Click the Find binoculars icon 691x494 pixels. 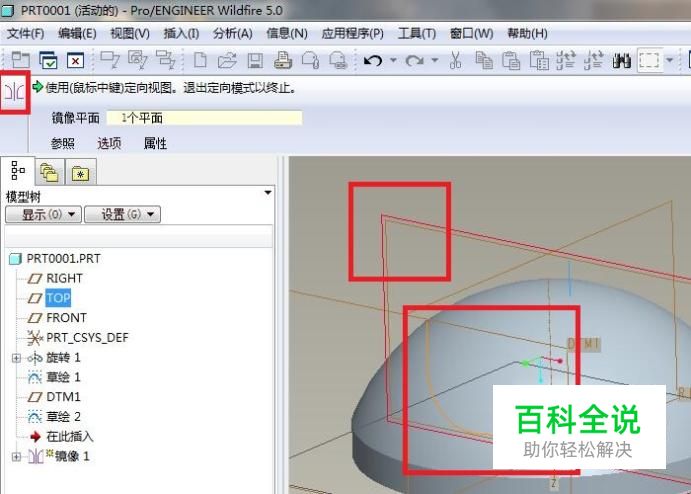[x=621, y=60]
